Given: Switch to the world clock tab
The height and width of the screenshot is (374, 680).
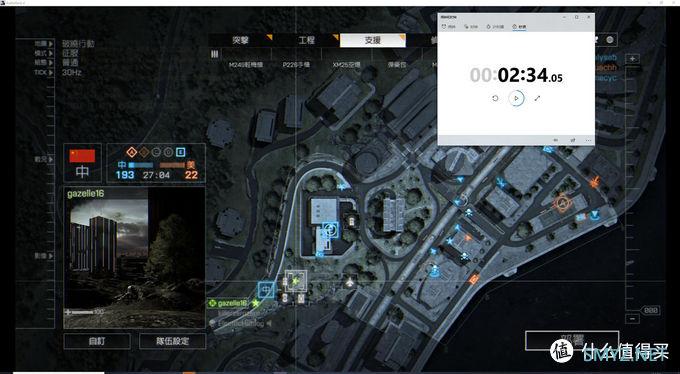Looking at the screenshot, I should tap(471, 27).
